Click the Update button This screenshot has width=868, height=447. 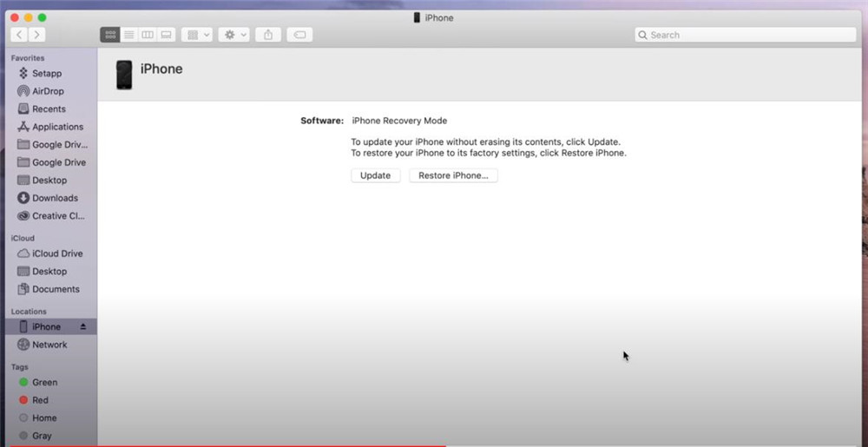tap(375, 175)
